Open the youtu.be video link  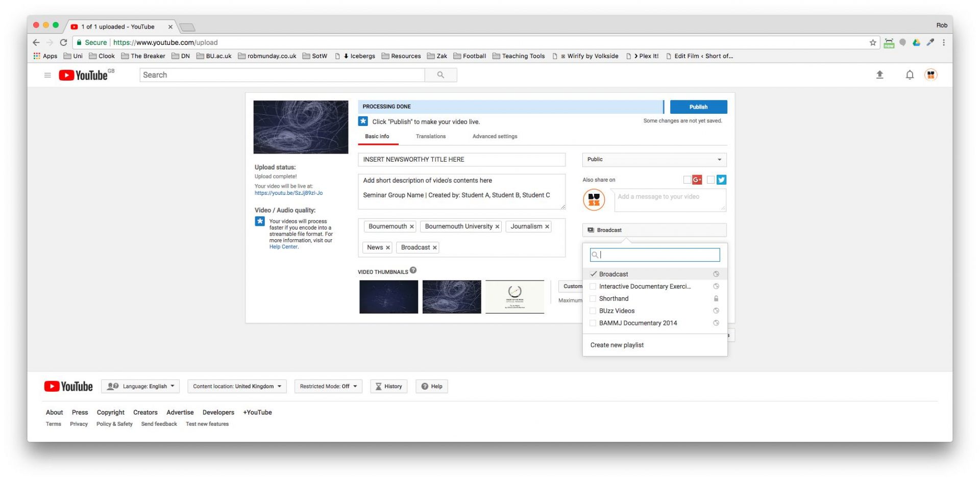[288, 193]
